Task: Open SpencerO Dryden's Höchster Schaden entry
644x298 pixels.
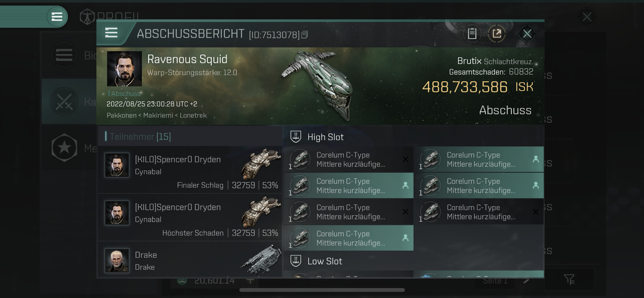Action: coord(190,218)
